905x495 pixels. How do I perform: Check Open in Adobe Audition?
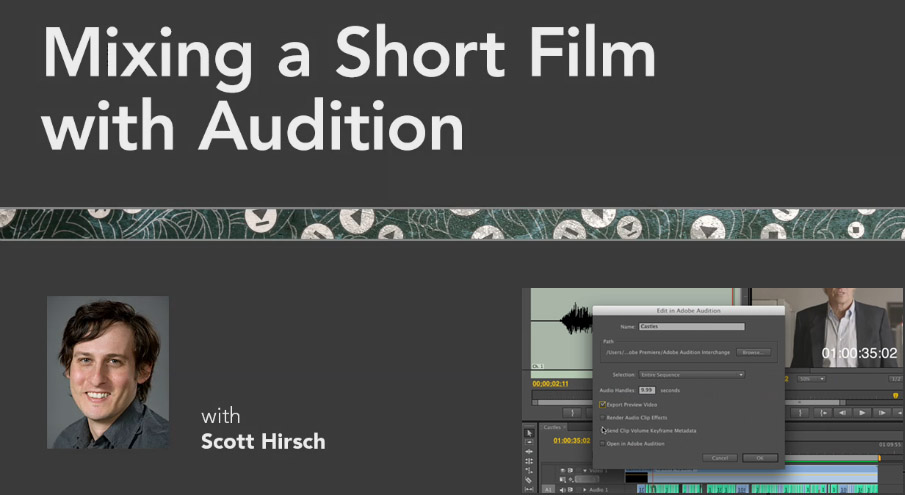[603, 444]
